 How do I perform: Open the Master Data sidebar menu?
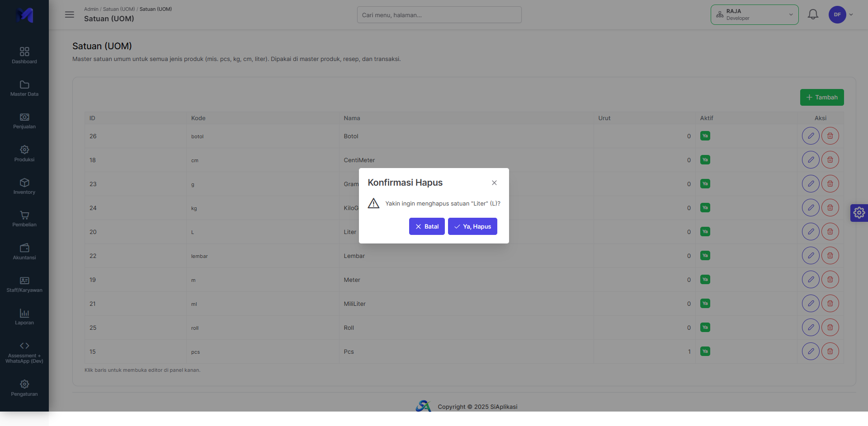tap(24, 88)
